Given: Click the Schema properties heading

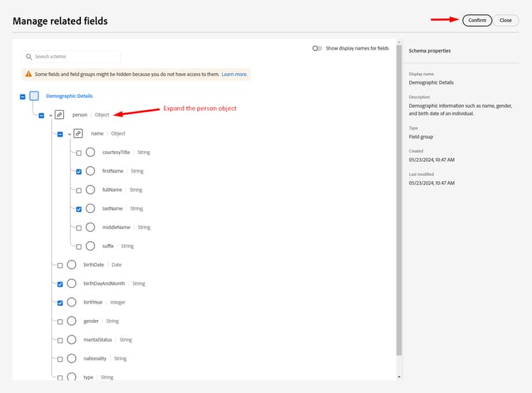Looking at the screenshot, I should 430,50.
